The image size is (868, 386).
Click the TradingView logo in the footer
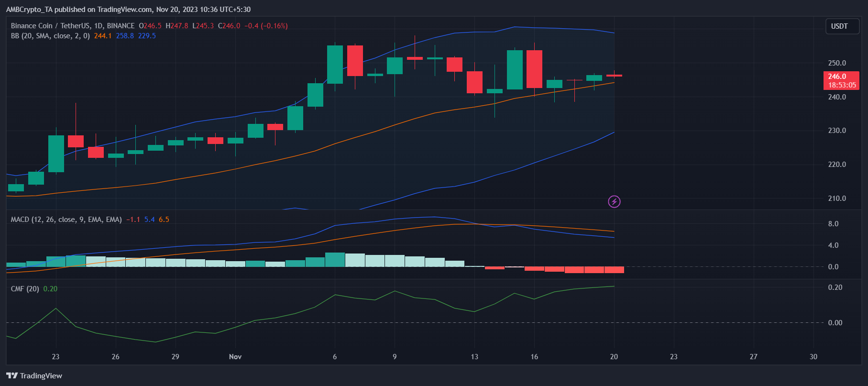[x=34, y=376]
